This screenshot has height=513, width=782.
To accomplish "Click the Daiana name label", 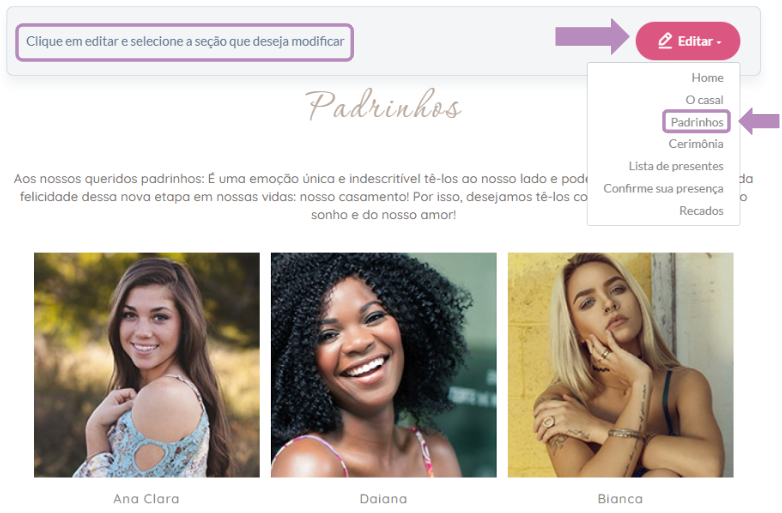I will 384,499.
